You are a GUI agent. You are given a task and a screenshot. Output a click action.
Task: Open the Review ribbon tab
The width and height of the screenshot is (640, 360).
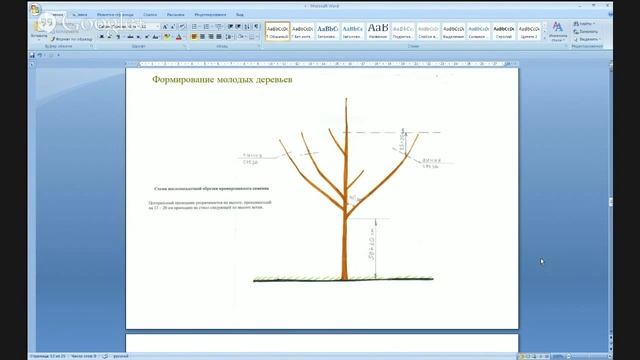(210, 15)
